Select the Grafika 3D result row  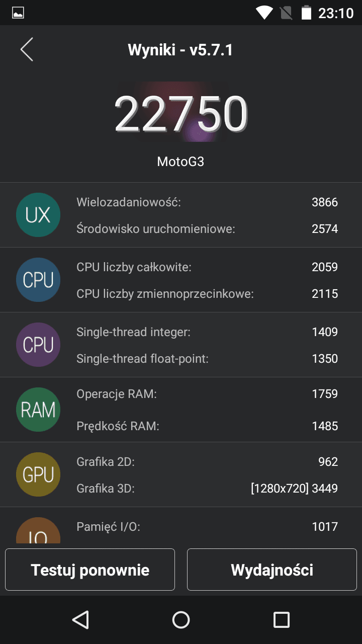coord(207,488)
